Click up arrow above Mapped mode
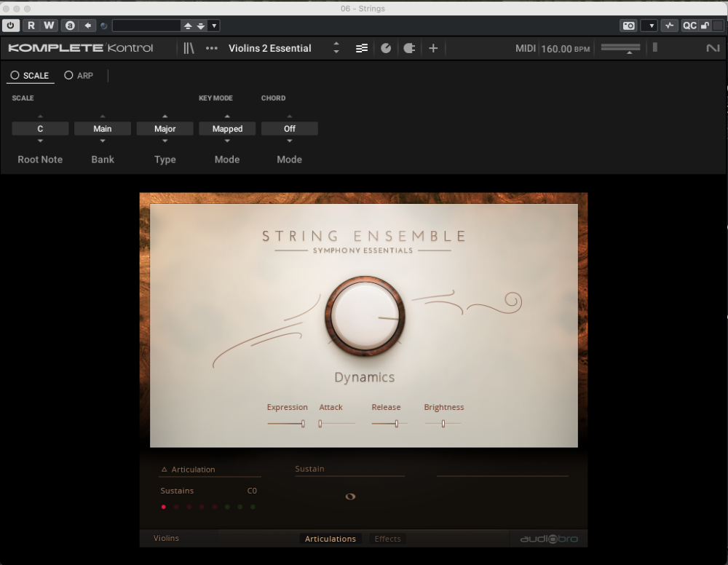The image size is (728, 565). 227,116
